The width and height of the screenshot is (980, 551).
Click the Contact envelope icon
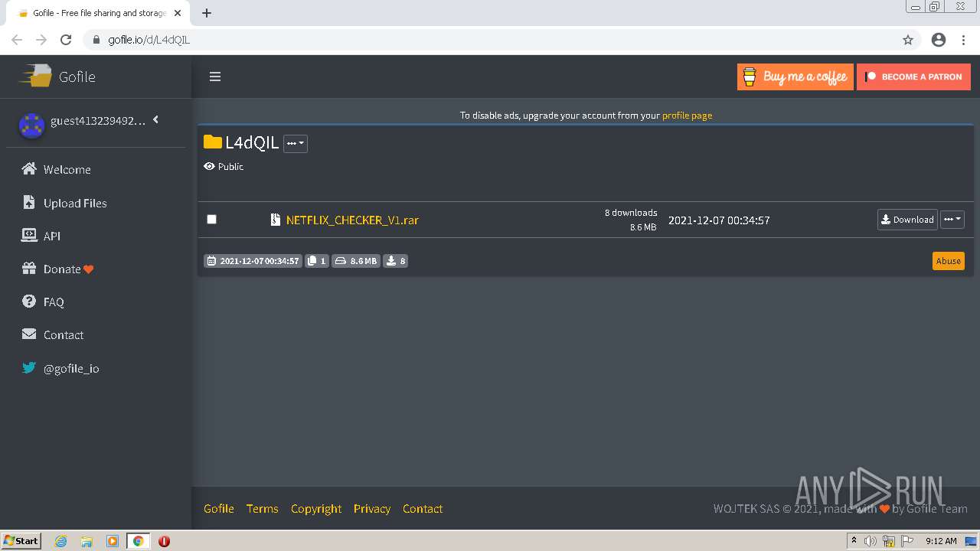pos(29,334)
